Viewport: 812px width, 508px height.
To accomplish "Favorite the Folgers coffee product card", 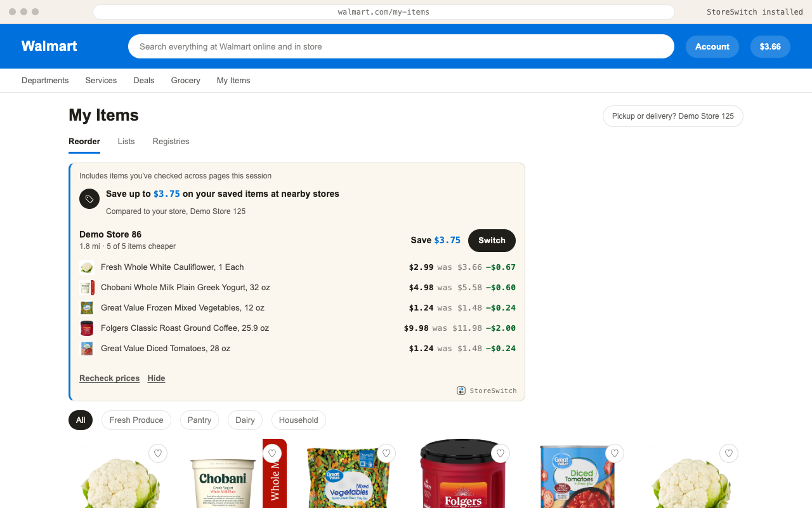I will [x=501, y=453].
